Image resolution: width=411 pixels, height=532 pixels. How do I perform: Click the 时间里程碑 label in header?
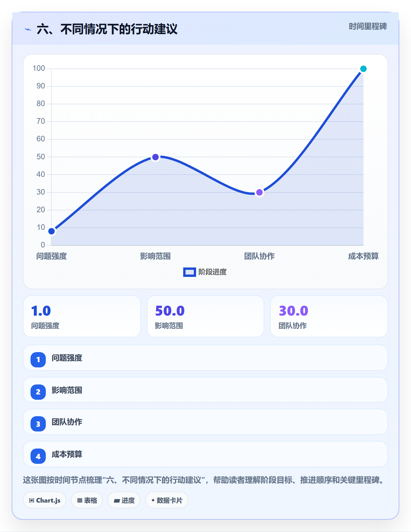pos(368,26)
